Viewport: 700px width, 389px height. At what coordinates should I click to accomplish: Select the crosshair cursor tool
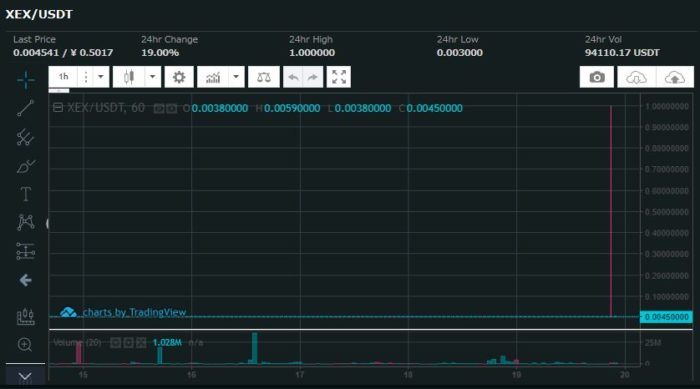[x=25, y=79]
